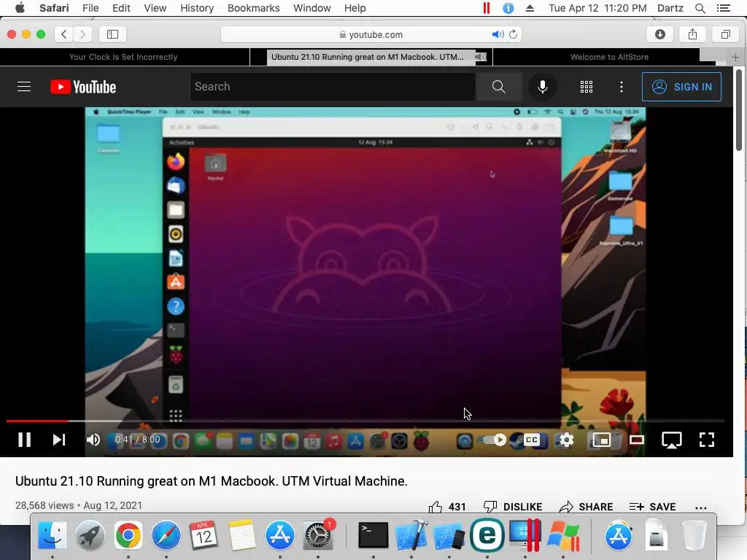Show Safari downloads button
Image resolution: width=747 pixels, height=560 pixels.
659,34
